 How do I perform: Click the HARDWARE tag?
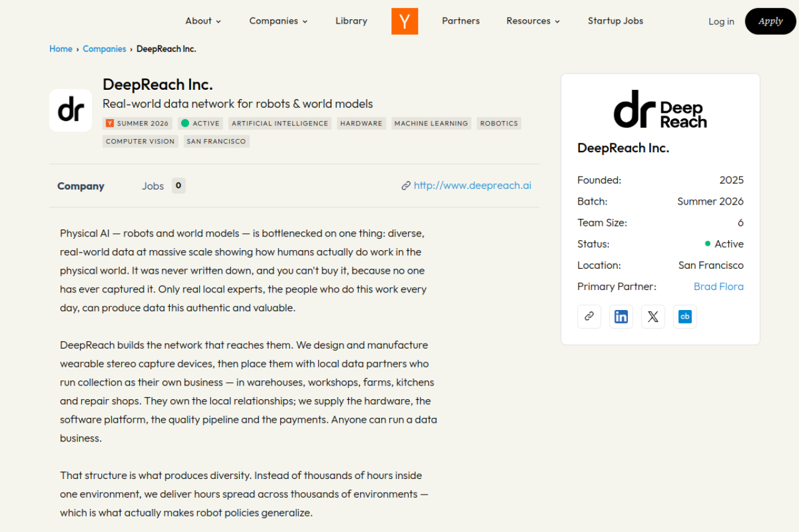point(361,123)
